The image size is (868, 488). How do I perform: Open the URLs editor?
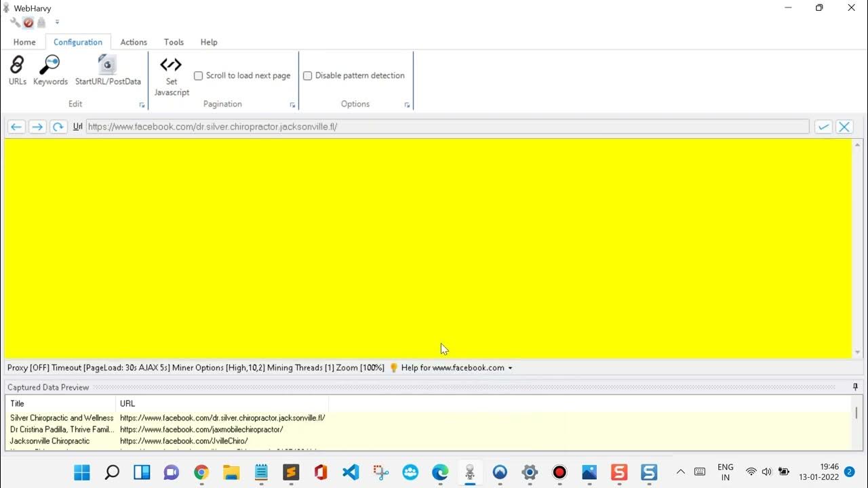click(x=18, y=70)
